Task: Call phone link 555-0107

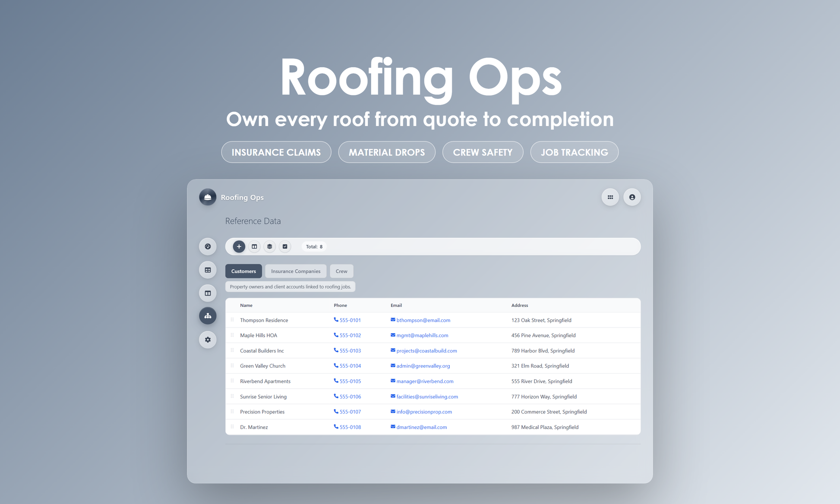Action: pyautogui.click(x=350, y=412)
